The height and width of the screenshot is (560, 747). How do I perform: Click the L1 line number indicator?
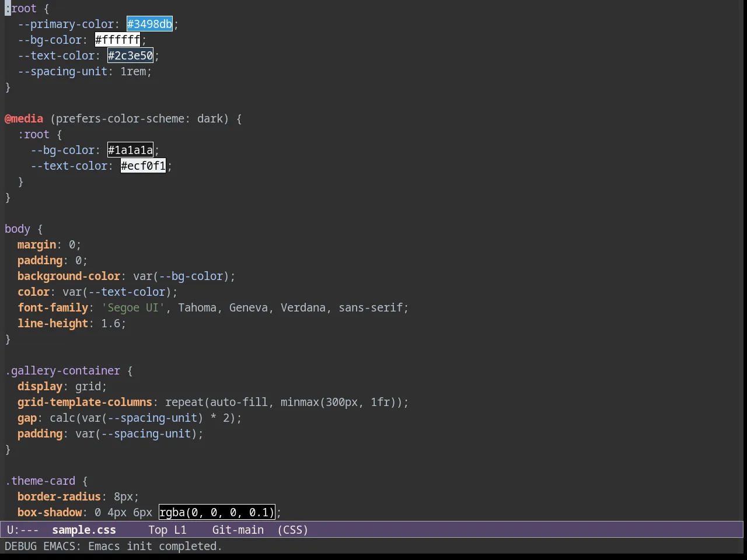coord(180,530)
